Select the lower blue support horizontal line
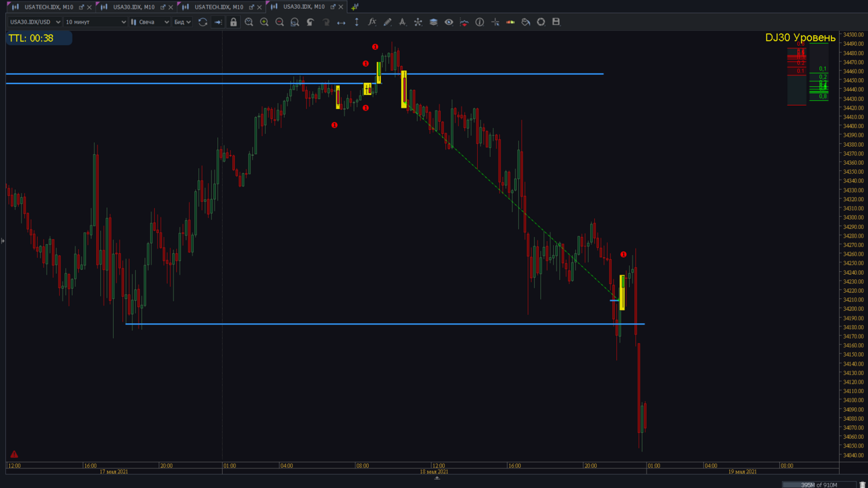The height and width of the screenshot is (488, 868). coord(385,324)
